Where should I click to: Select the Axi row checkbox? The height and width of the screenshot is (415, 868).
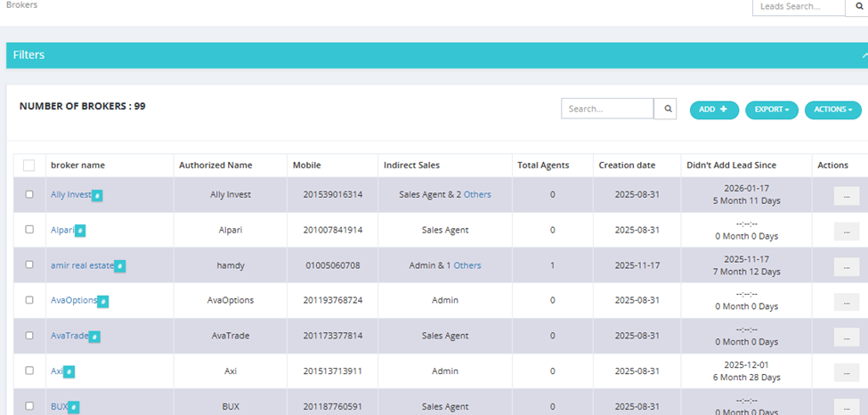(x=29, y=370)
